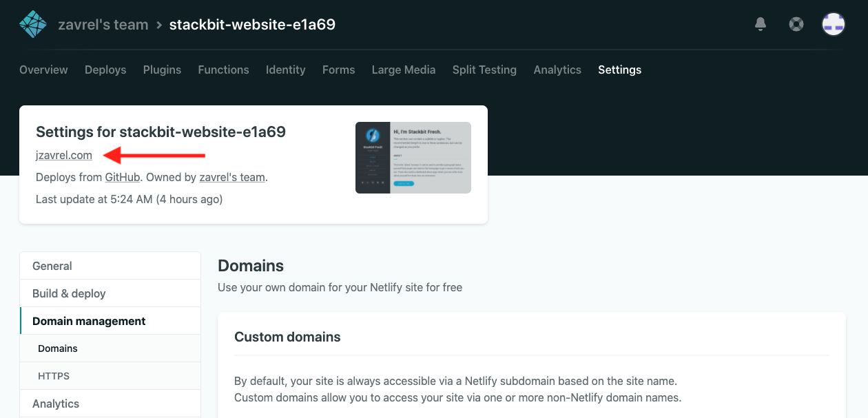Select General in settings sidebar
868x418 pixels.
(110, 266)
